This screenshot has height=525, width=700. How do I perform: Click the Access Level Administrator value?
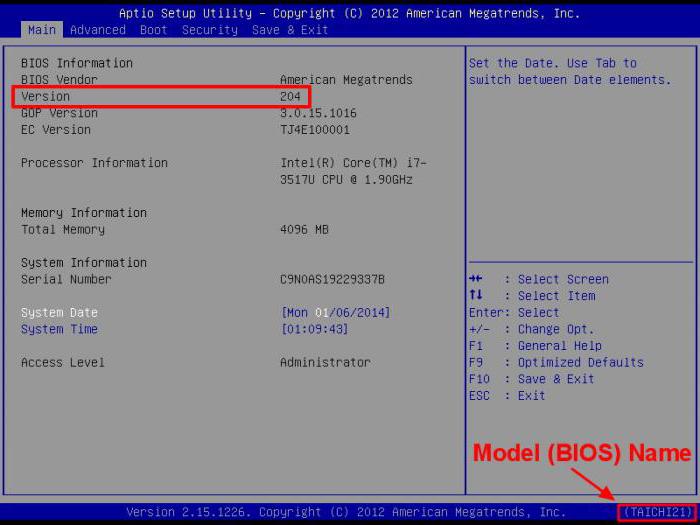coord(325,362)
